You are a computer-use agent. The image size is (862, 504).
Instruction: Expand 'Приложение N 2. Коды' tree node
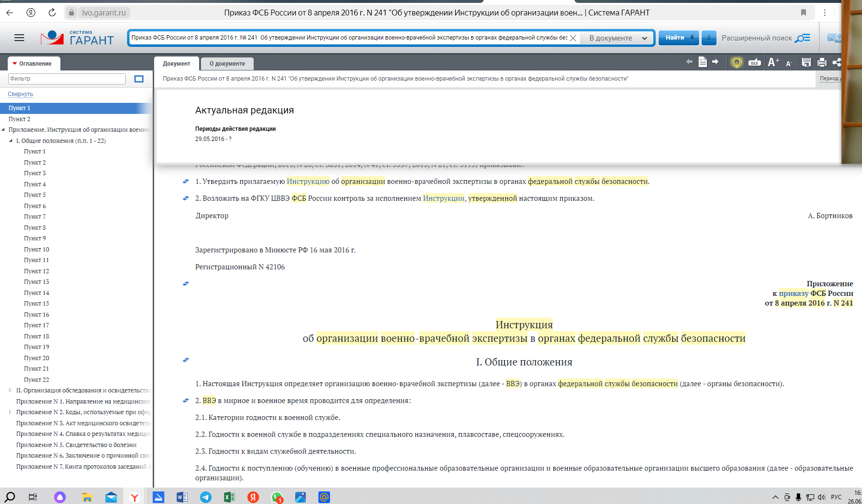[11, 412]
